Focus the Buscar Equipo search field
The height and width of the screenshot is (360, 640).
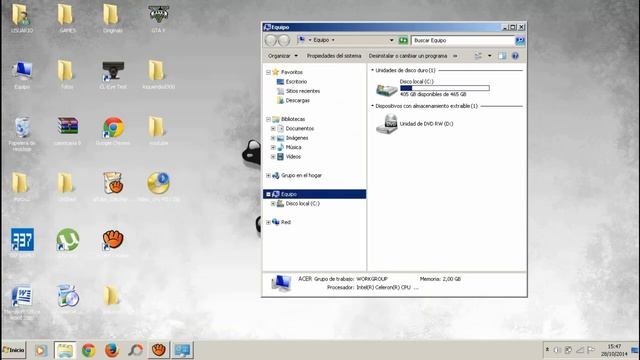463,40
